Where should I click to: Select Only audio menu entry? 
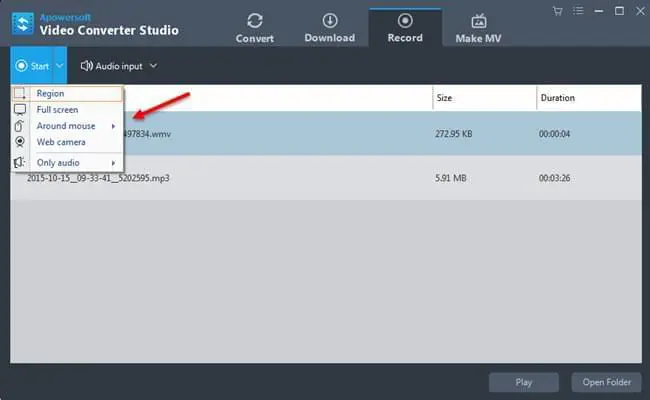tap(68, 163)
